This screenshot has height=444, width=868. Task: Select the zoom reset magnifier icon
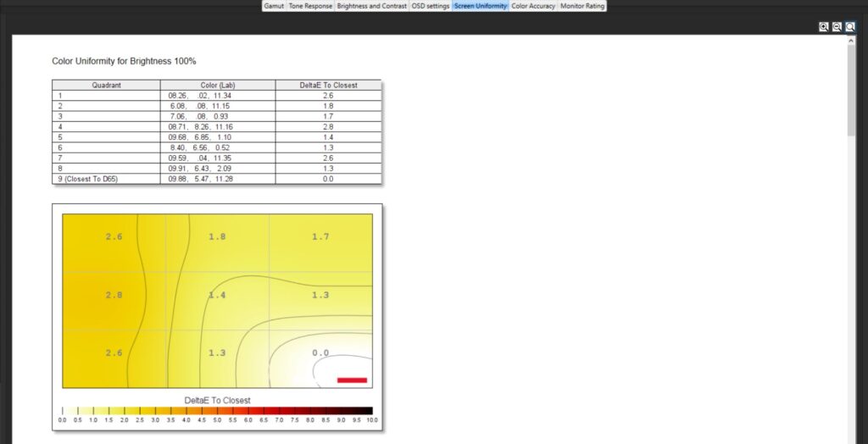click(850, 27)
